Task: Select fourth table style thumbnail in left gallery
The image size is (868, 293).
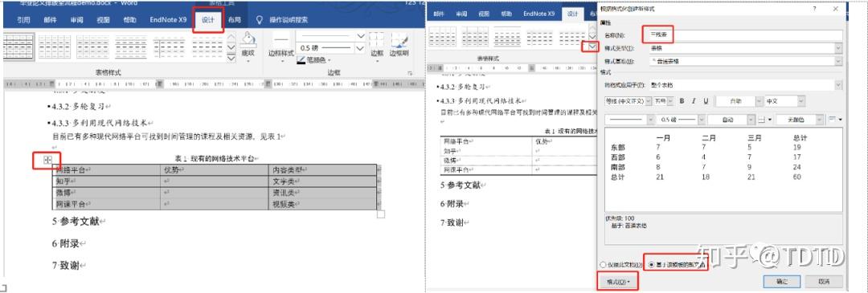Action: 131,47
